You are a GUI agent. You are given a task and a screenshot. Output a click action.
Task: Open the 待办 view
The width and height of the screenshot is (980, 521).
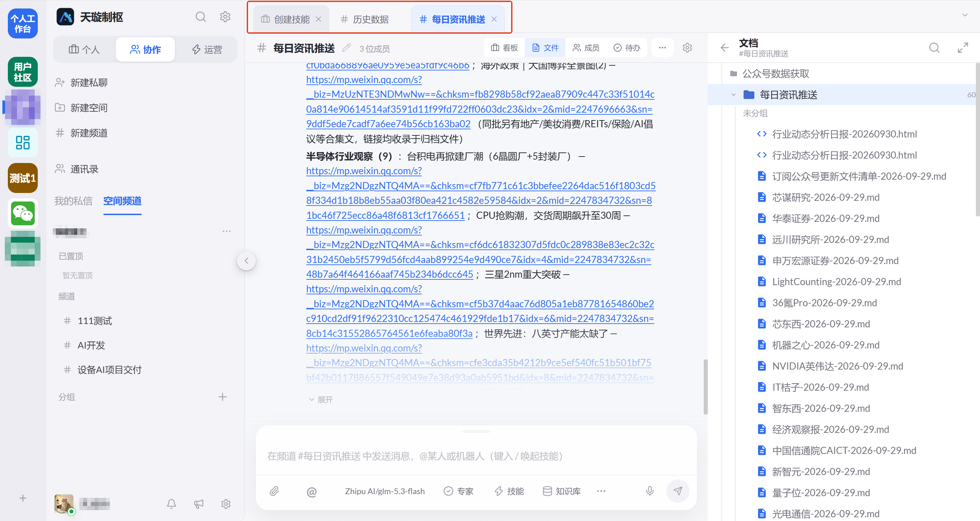click(627, 48)
